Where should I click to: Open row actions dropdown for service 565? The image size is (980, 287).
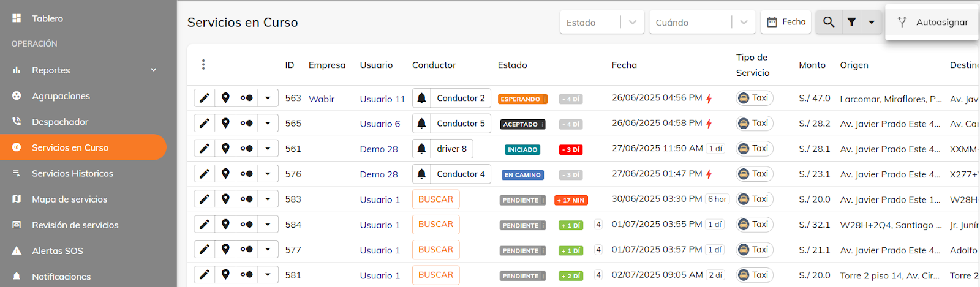tap(268, 123)
